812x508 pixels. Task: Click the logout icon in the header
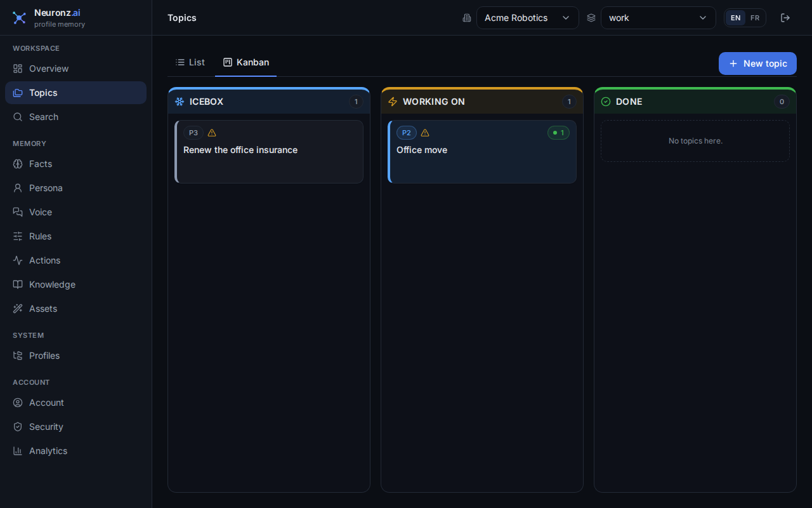click(x=785, y=18)
